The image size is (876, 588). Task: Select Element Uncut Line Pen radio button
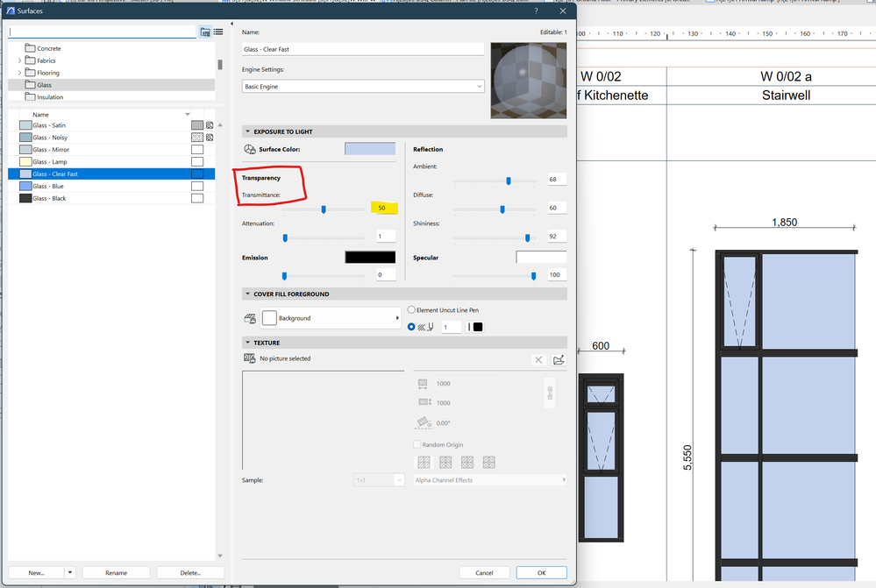pyautogui.click(x=411, y=310)
